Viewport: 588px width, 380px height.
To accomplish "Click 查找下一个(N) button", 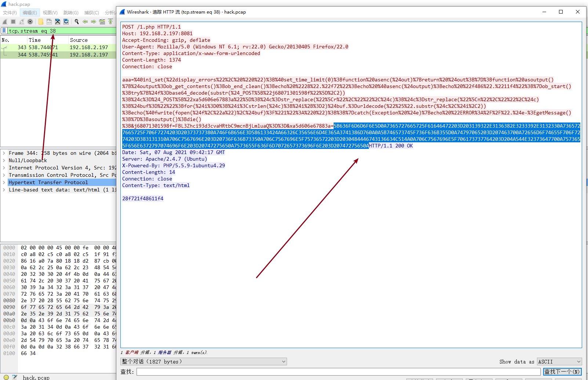I will click(x=562, y=372).
